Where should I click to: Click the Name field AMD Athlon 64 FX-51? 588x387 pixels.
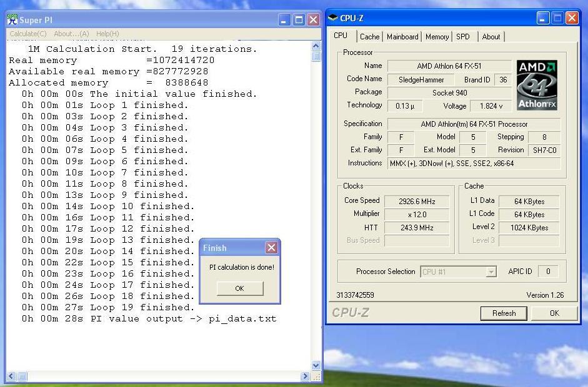tap(449, 66)
